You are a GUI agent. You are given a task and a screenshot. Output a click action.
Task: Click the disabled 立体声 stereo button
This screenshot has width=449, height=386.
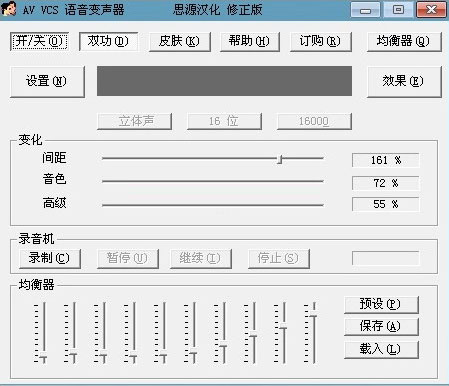click(134, 121)
